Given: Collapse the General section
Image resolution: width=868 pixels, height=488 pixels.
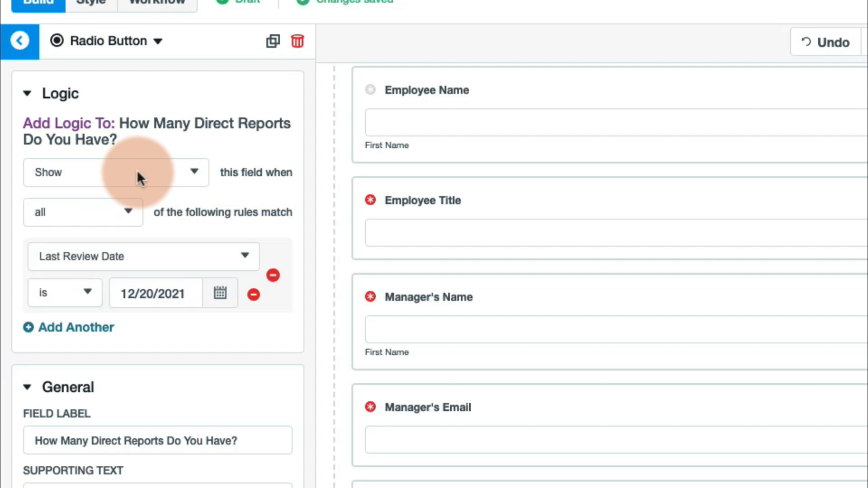Looking at the screenshot, I should tap(27, 387).
